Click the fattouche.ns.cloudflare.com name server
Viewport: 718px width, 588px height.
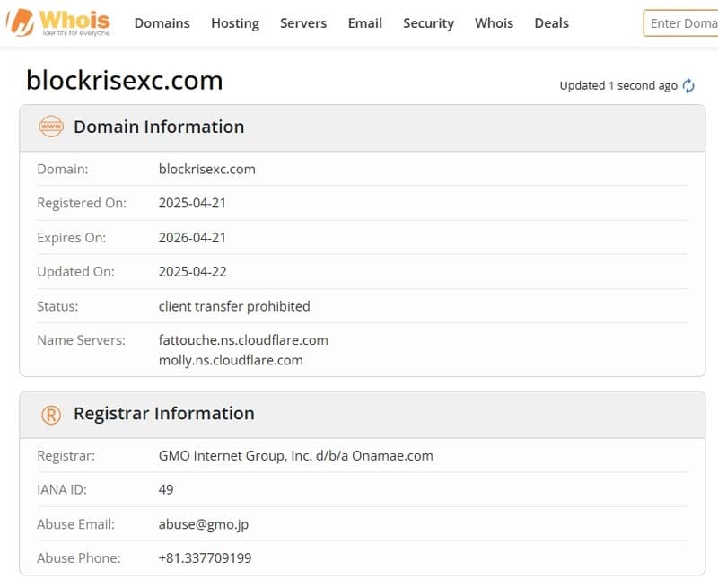pos(243,340)
